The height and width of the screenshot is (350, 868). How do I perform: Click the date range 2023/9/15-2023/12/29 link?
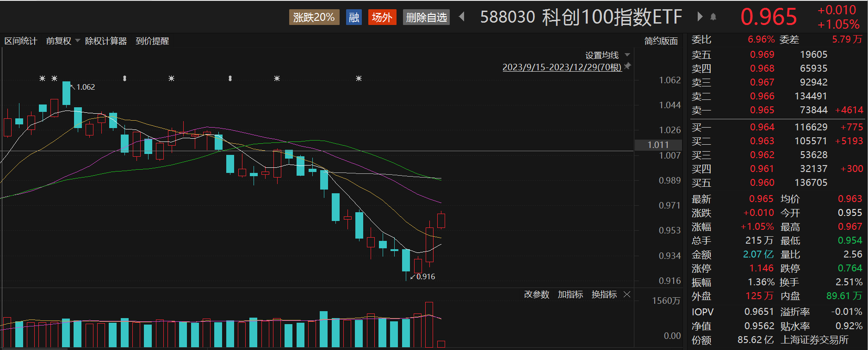point(562,68)
